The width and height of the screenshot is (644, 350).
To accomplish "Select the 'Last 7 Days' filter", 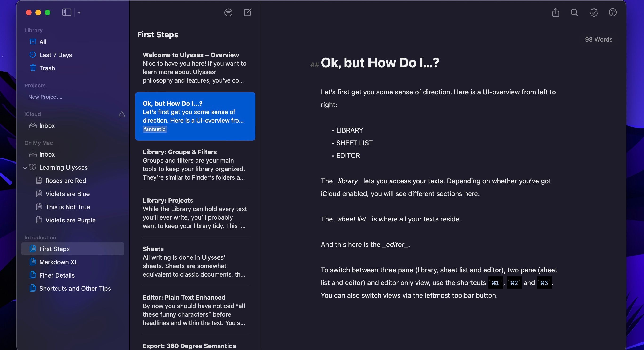I will coord(55,55).
